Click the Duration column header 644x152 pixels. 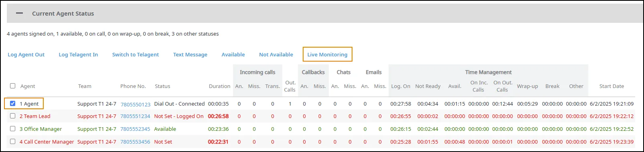(x=219, y=86)
